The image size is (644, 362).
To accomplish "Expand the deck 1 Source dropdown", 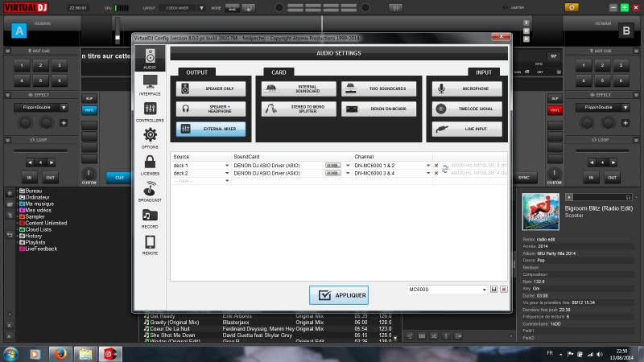I will tap(227, 165).
